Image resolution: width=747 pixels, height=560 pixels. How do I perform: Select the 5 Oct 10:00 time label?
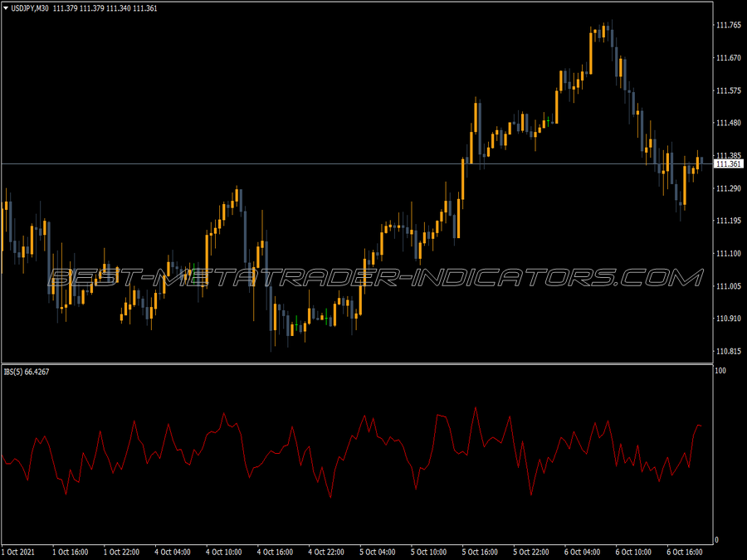click(429, 552)
